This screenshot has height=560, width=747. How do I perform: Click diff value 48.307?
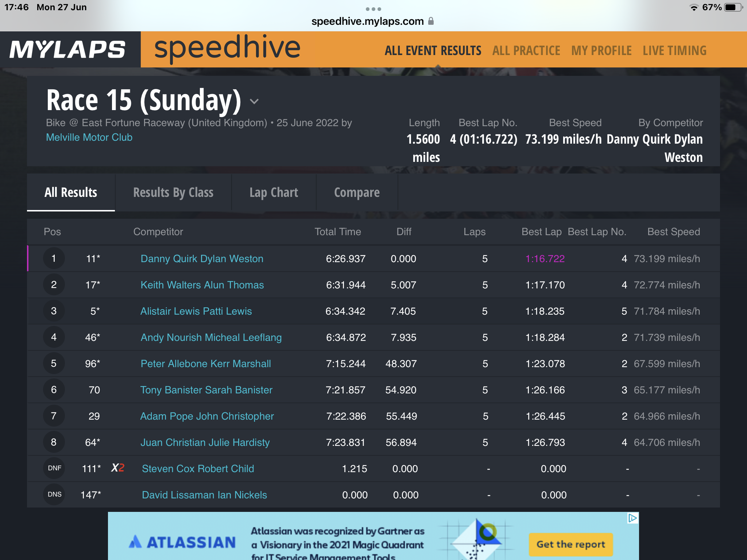[x=401, y=364]
